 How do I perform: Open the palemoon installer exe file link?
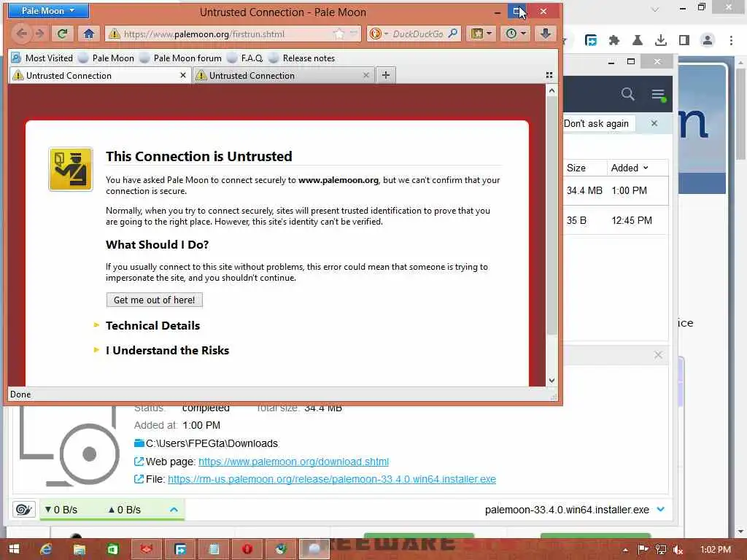pyautogui.click(x=332, y=479)
